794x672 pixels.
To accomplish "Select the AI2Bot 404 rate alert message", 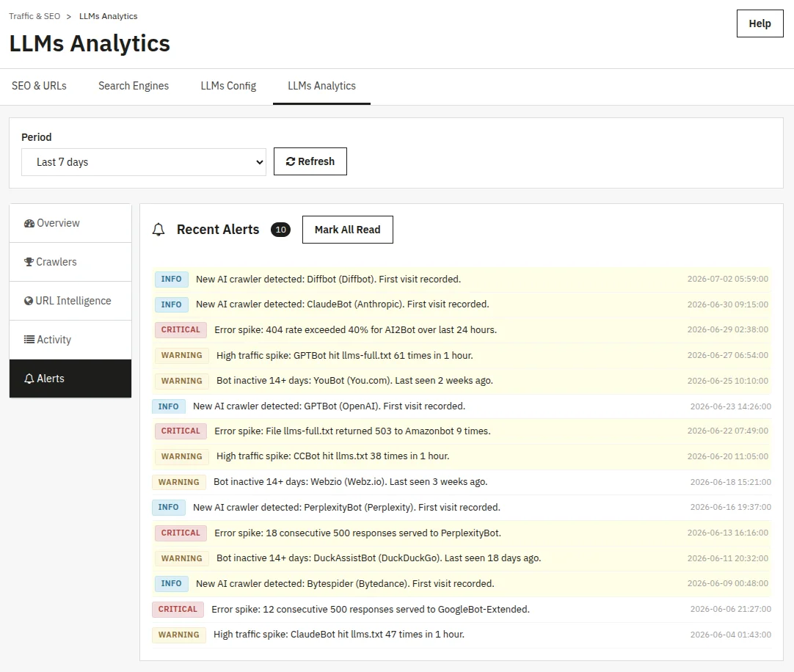I will [x=355, y=329].
